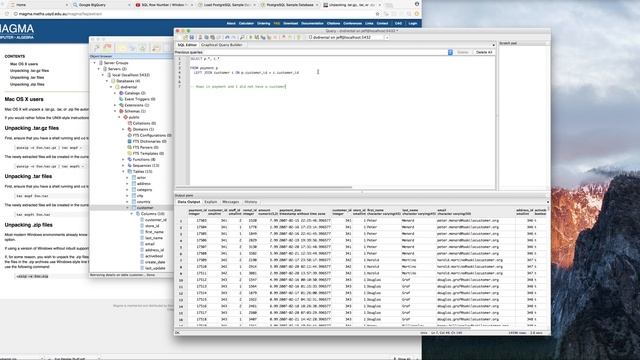Click Delete All previous queries button
The width and height of the screenshot is (640, 360).
[x=484, y=52]
